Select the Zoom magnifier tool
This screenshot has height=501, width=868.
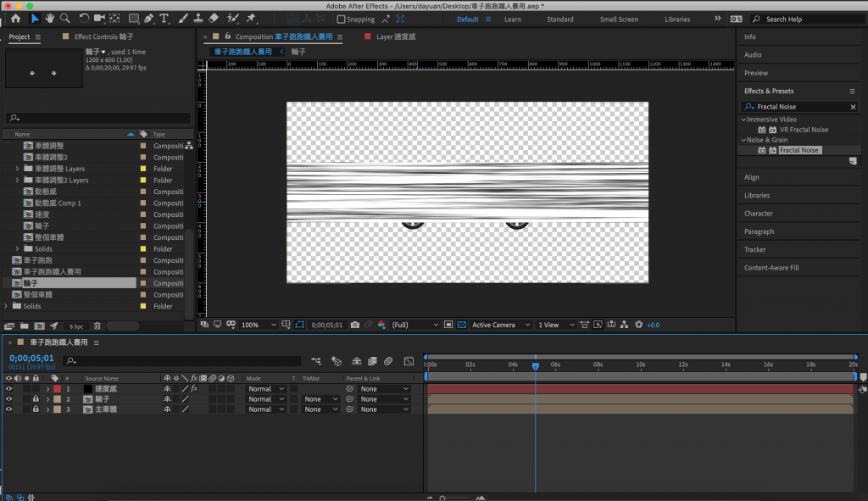point(65,19)
